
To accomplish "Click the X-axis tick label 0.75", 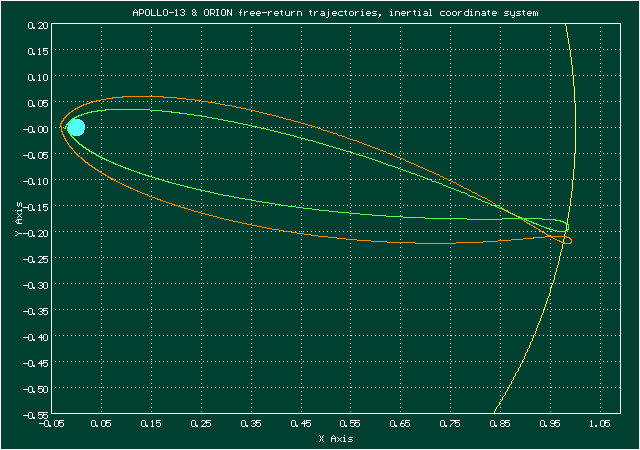I will [450, 424].
